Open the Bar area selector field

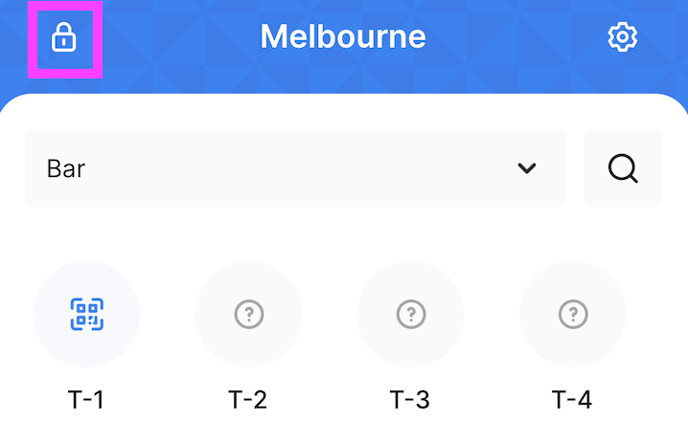click(x=295, y=169)
